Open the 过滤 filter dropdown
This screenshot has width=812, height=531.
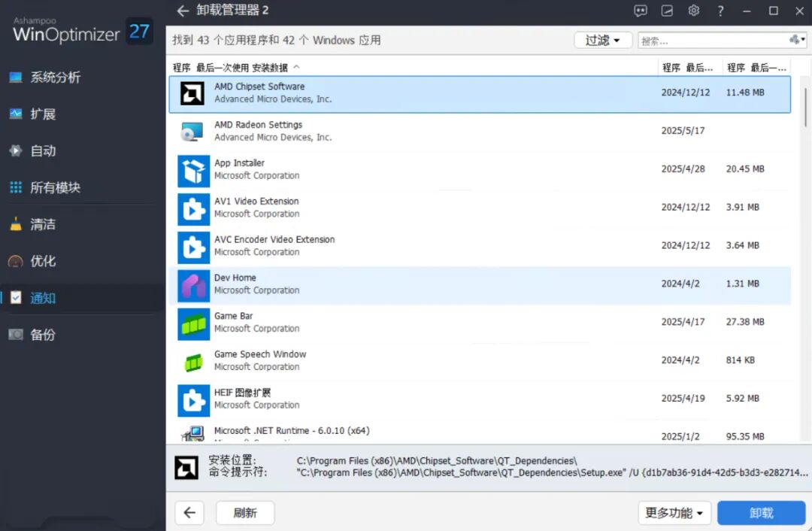tap(603, 41)
